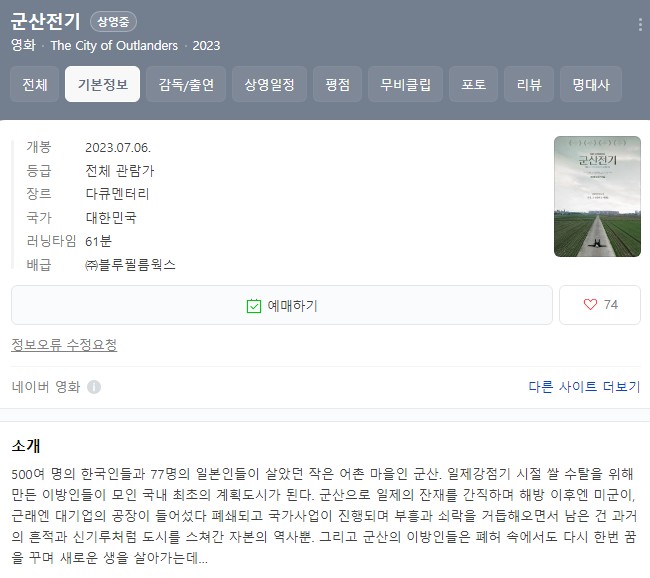Open the 무비클립 tab

(x=405, y=84)
